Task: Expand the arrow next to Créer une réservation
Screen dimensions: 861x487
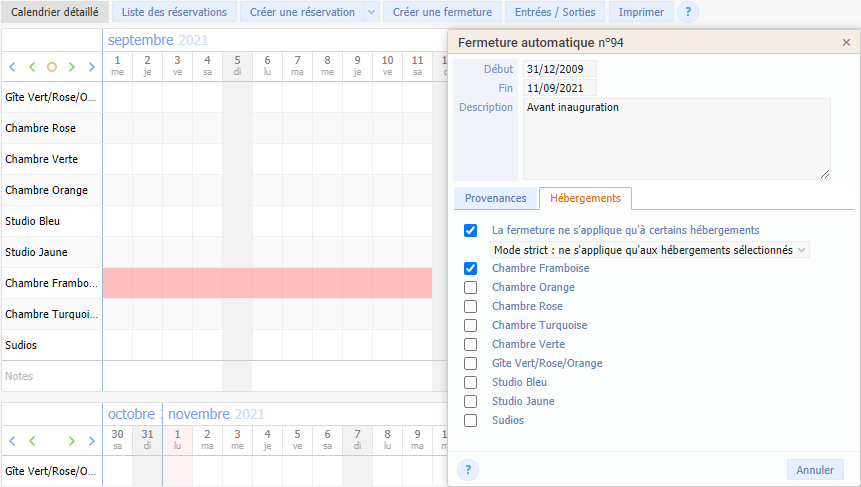Action: click(x=372, y=12)
